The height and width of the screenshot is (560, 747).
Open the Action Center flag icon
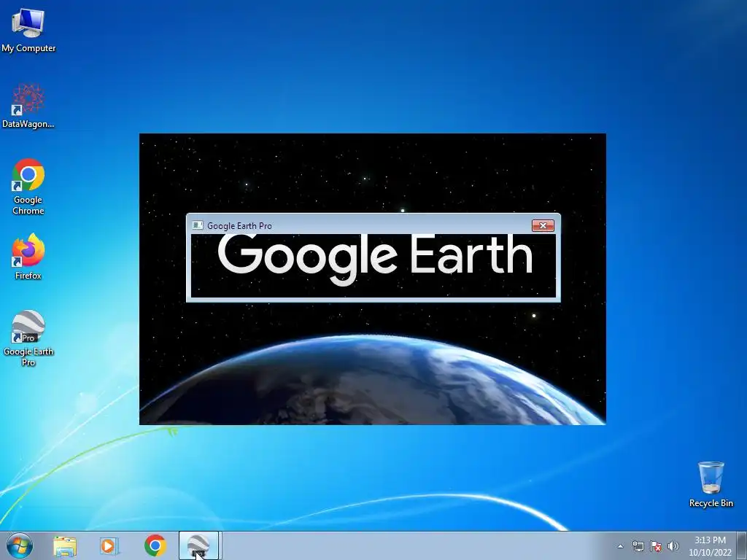656,546
